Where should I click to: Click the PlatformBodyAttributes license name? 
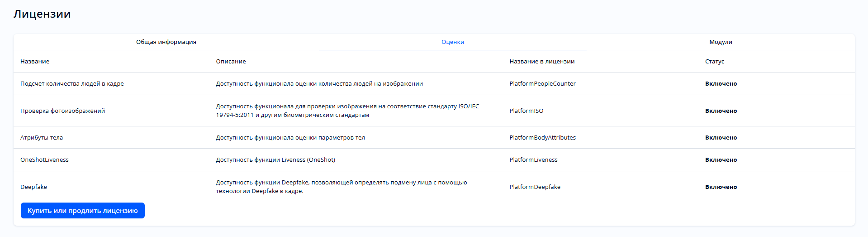pos(542,138)
